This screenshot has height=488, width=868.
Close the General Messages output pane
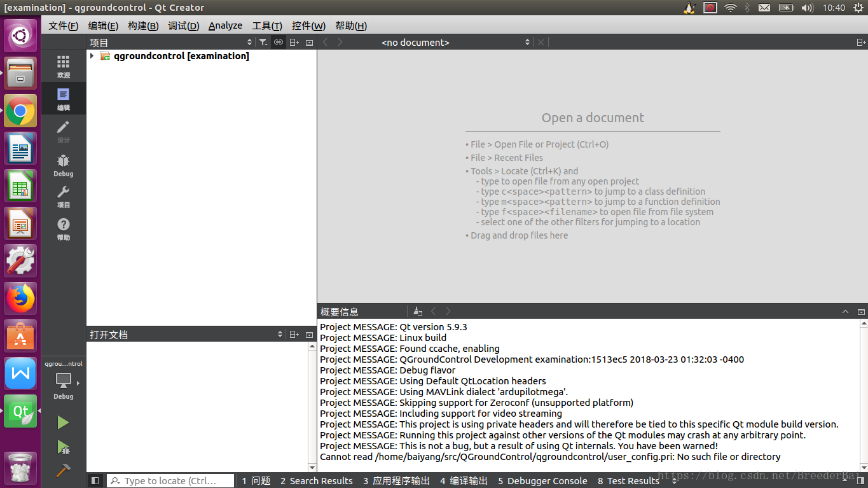(861, 311)
